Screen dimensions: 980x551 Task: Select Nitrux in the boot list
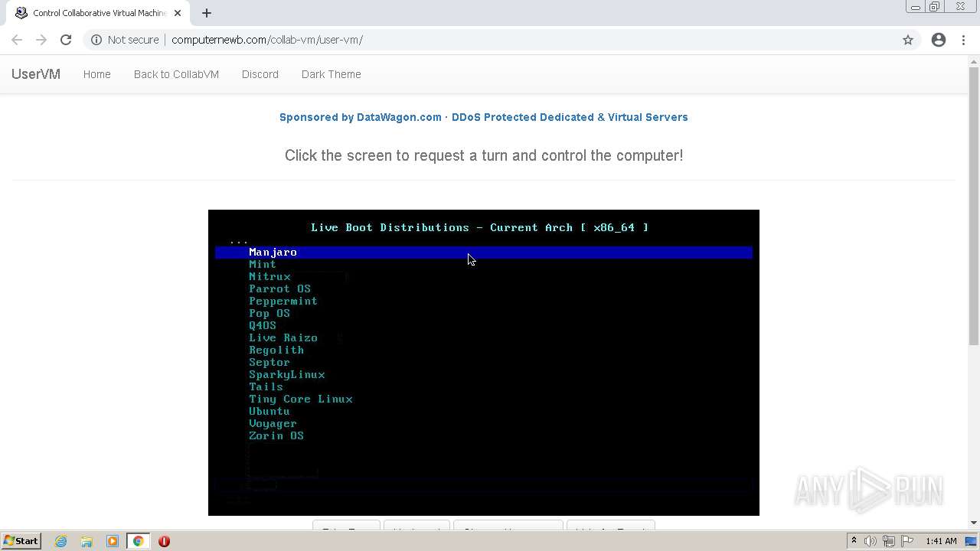[269, 276]
